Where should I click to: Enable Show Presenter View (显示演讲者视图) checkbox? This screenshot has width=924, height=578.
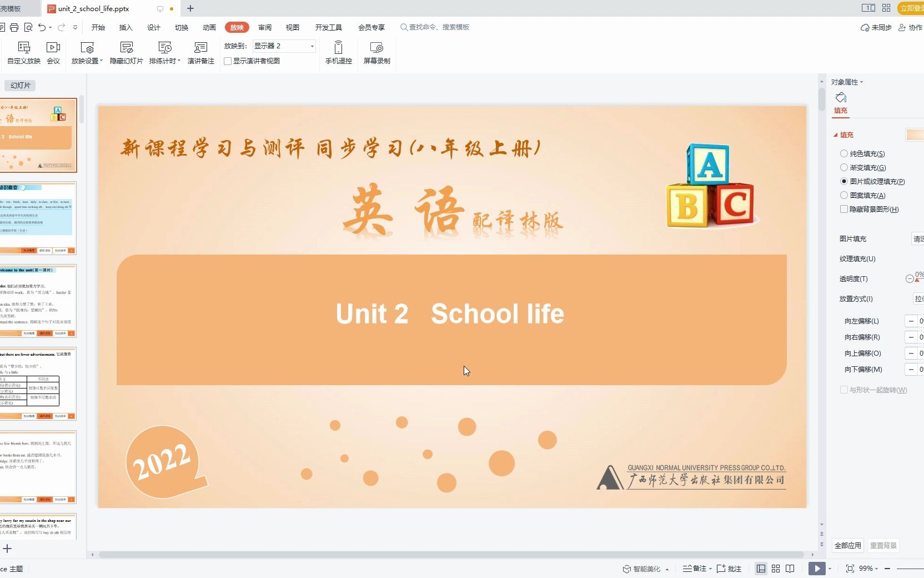(x=228, y=61)
